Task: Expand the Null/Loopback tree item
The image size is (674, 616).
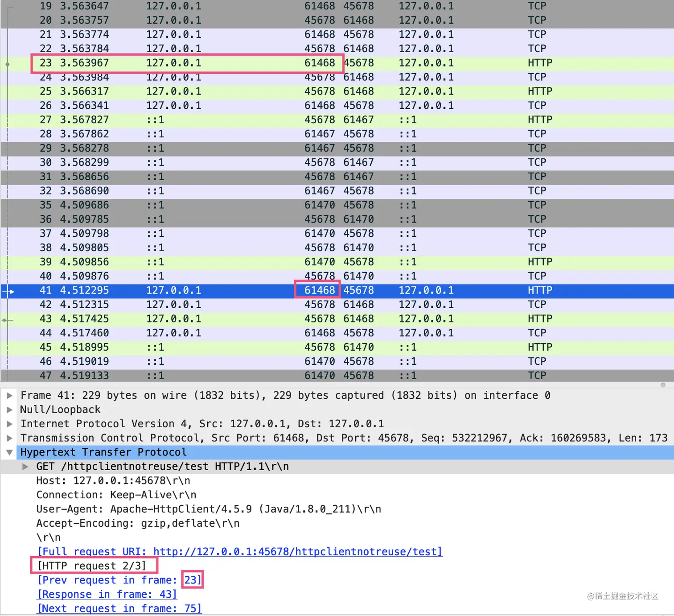Action: pos(9,410)
